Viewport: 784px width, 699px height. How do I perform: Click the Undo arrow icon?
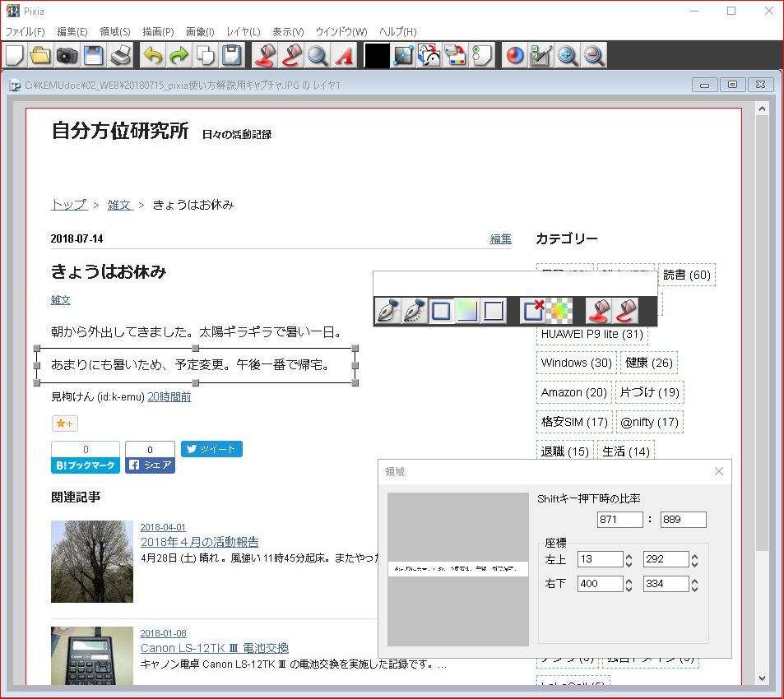(x=152, y=55)
